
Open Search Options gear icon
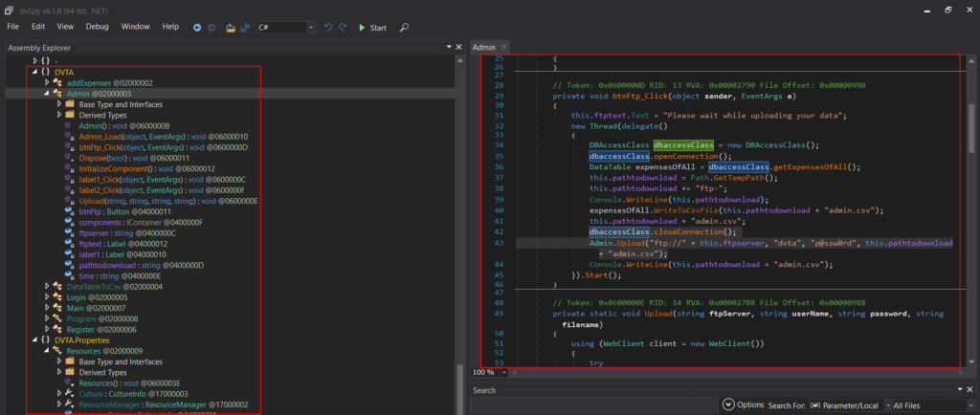728,405
